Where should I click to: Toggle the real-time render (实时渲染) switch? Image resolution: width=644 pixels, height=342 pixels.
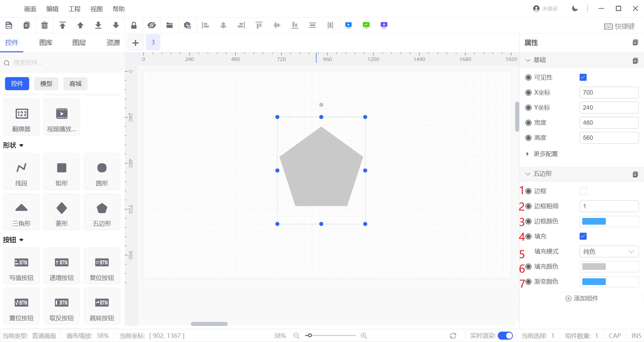tap(505, 336)
